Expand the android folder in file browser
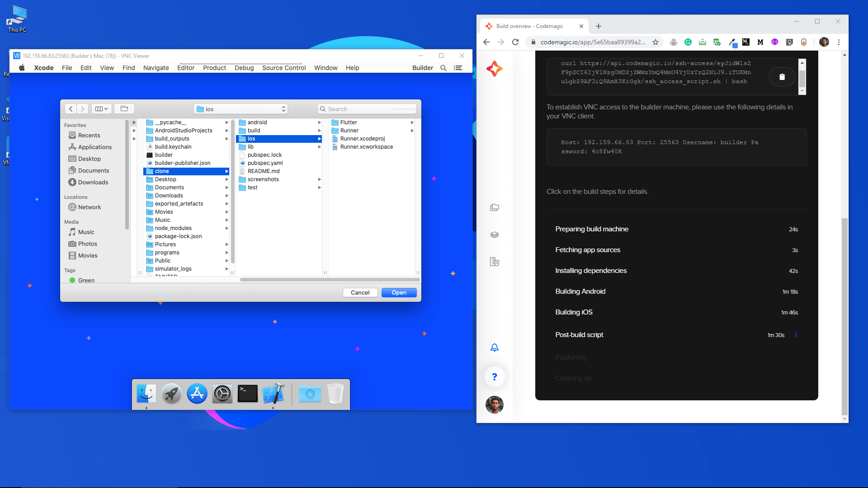The height and width of the screenshot is (488, 868). tap(319, 122)
